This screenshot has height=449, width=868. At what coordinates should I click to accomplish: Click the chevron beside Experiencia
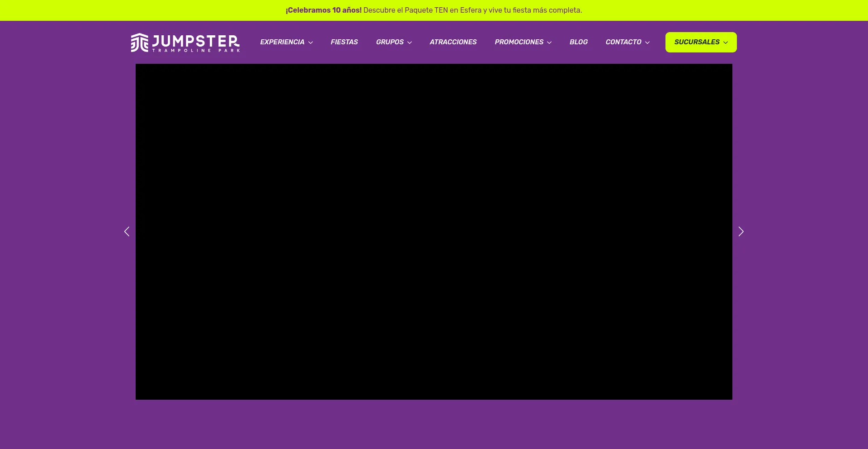pos(311,43)
